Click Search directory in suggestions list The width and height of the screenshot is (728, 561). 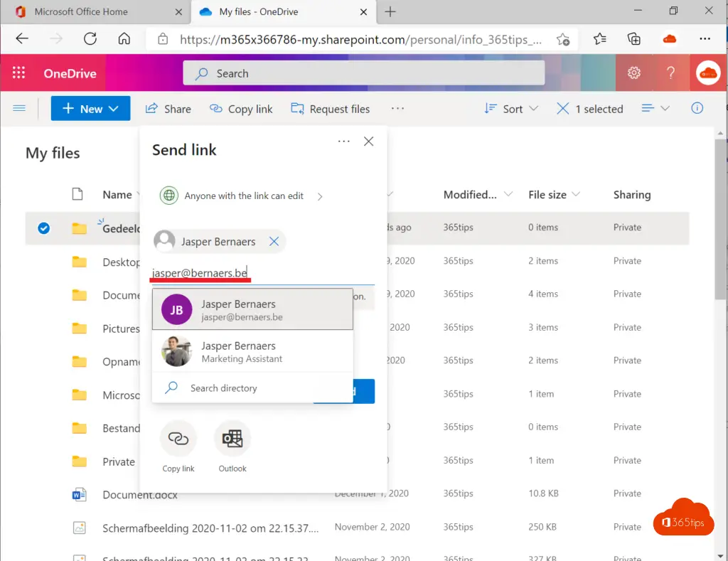(223, 388)
